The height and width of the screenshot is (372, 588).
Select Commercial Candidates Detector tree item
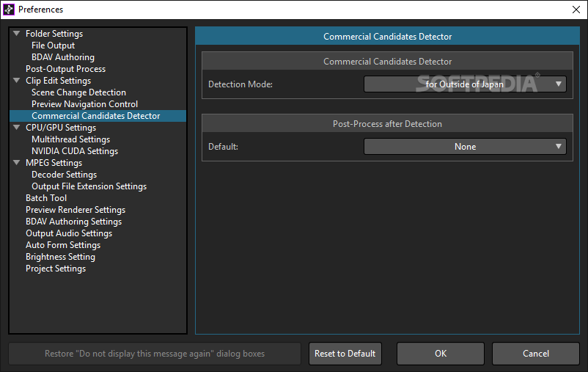pos(98,116)
